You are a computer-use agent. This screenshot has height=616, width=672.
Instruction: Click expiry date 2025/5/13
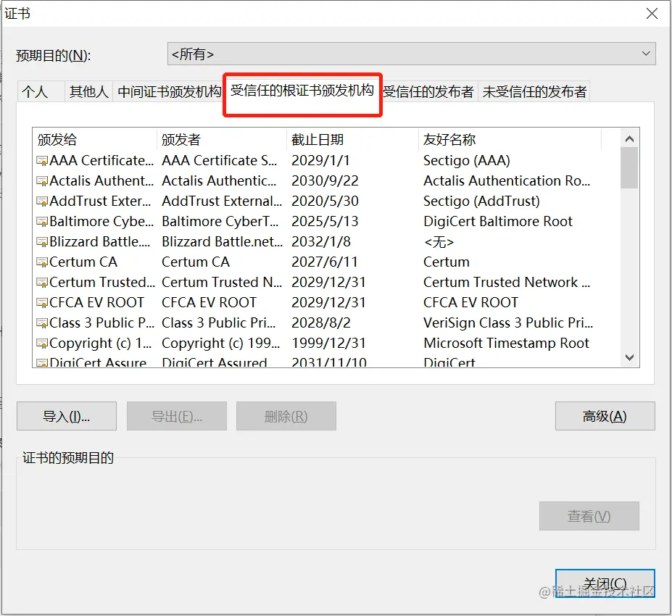tap(325, 222)
